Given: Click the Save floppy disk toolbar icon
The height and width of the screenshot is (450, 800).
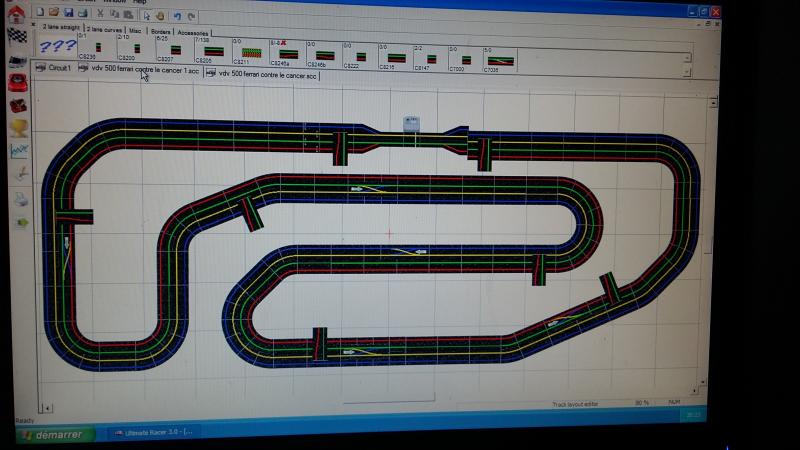Looking at the screenshot, I should tap(68, 14).
